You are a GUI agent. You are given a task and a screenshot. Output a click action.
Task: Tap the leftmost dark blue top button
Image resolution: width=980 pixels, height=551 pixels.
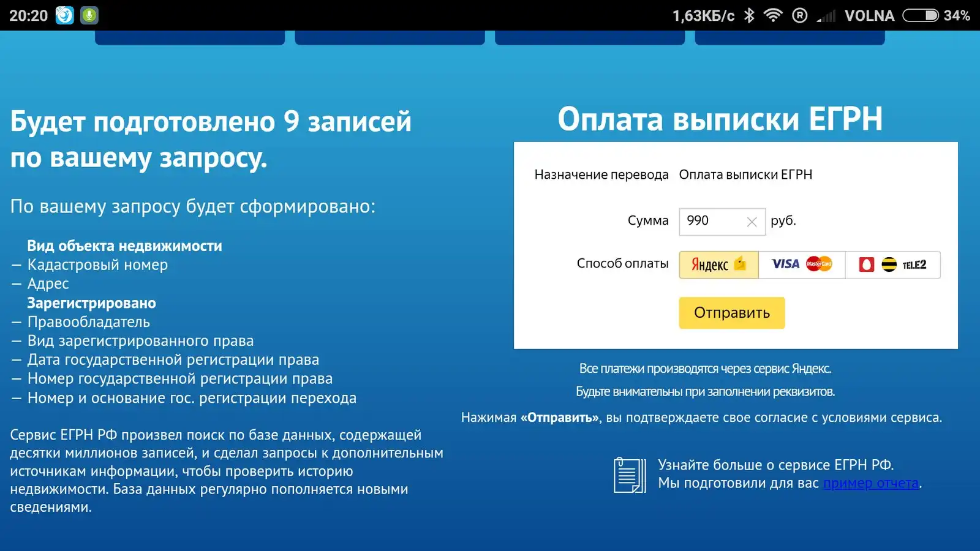pyautogui.click(x=190, y=38)
